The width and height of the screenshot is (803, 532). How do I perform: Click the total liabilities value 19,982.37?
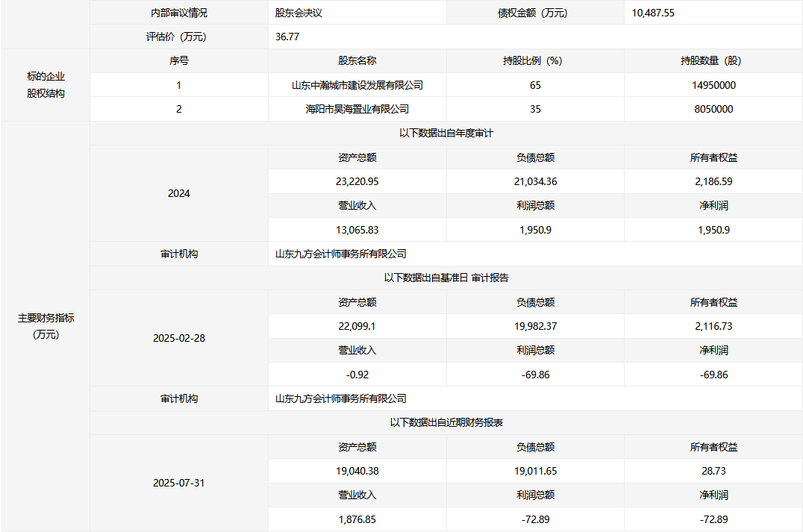(535, 326)
